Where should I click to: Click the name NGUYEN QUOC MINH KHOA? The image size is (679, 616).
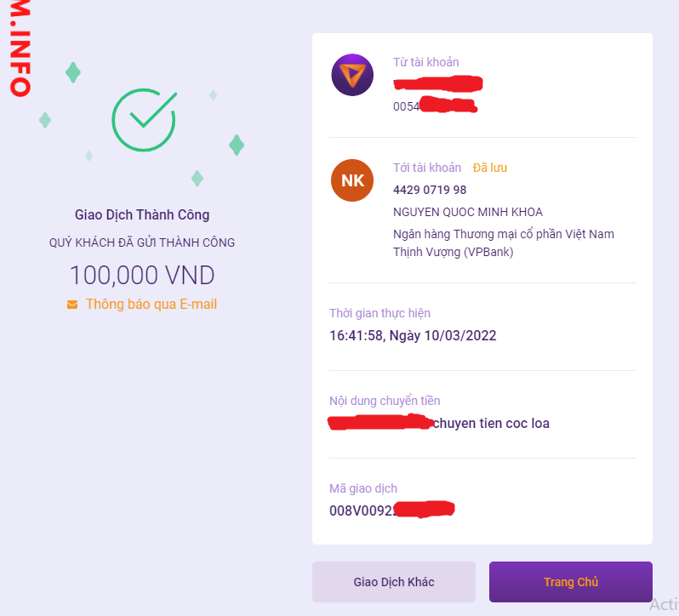point(467,212)
